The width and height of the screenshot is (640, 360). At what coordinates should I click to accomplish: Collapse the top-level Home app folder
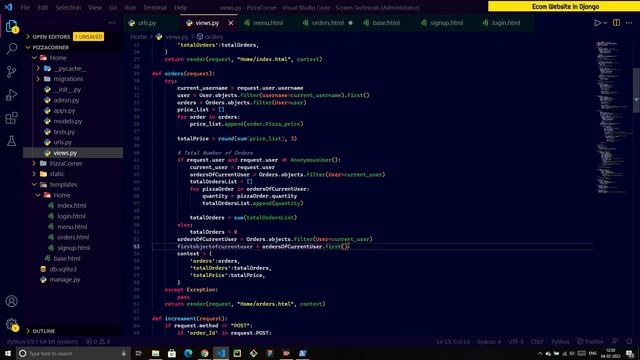click(58, 58)
